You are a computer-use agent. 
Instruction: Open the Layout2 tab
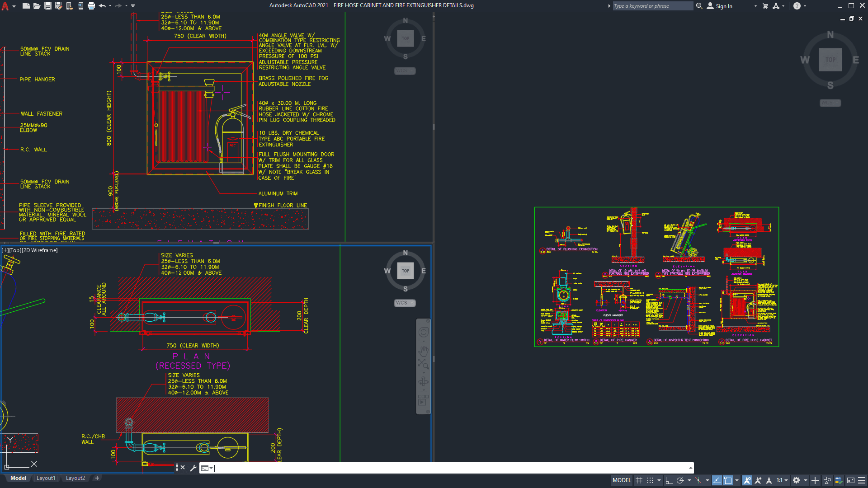tap(75, 478)
